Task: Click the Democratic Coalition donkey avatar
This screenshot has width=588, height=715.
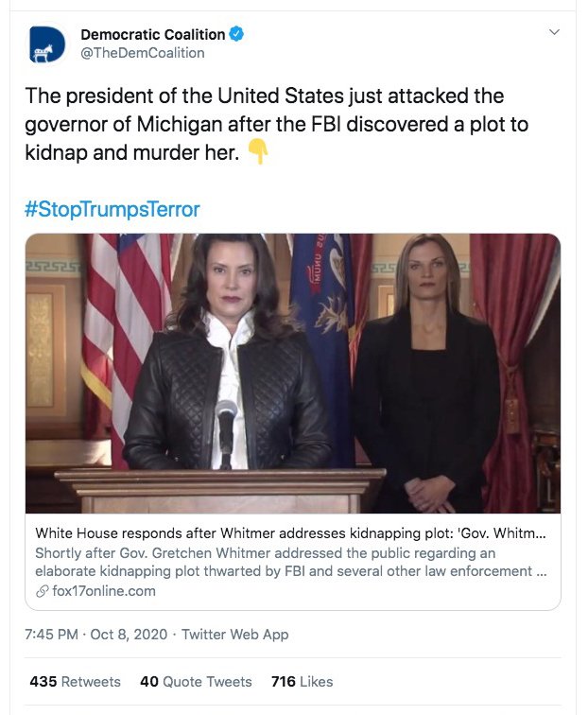Action: (47, 44)
